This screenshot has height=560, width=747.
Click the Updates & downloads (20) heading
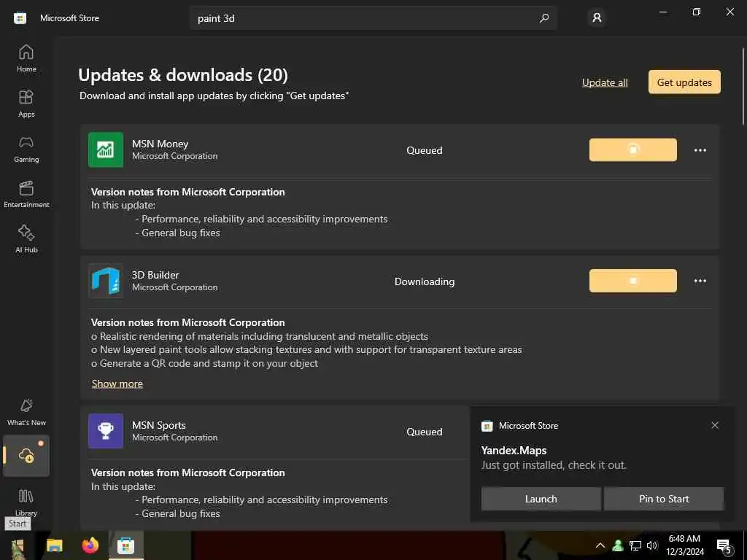pyautogui.click(x=183, y=75)
